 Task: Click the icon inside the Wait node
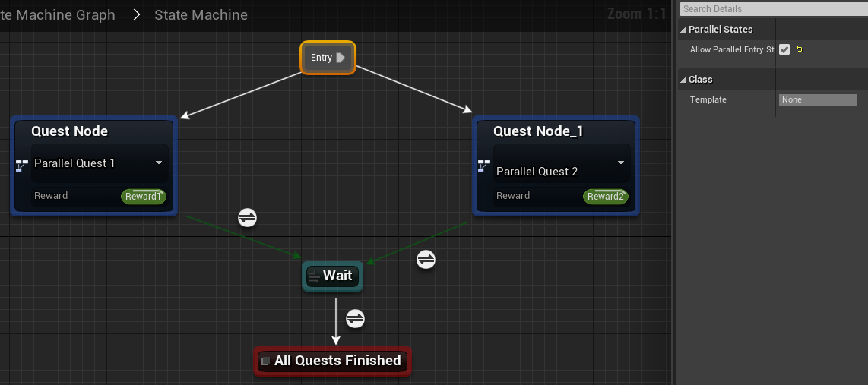(x=313, y=276)
